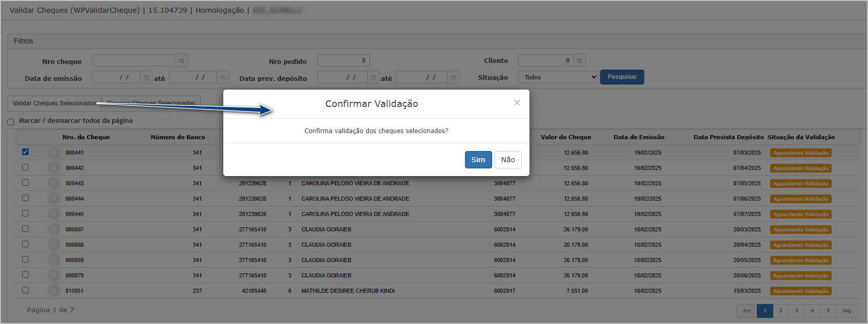Click the detail magnifier icon for cheque 000445

click(x=54, y=214)
